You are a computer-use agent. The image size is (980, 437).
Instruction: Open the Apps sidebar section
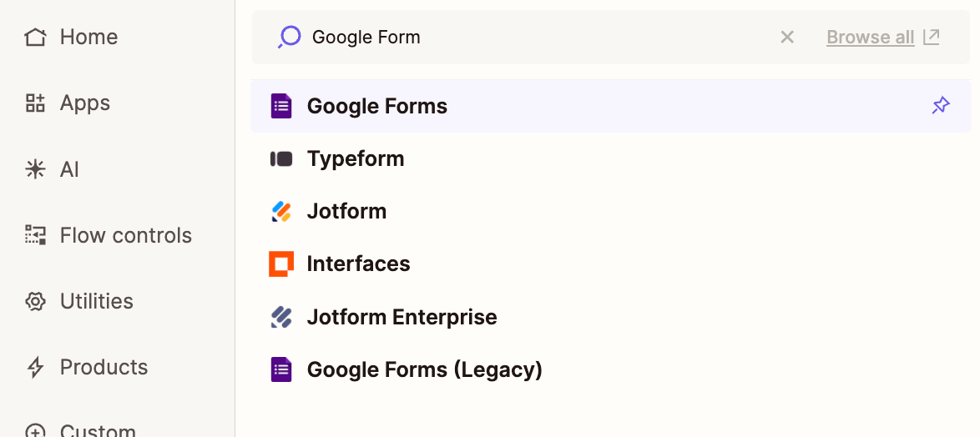[84, 103]
